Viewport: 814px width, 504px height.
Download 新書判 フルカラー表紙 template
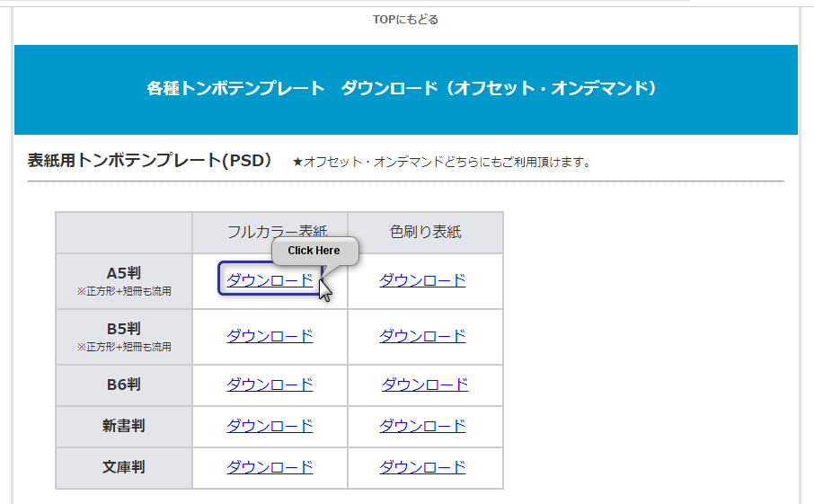coord(270,426)
